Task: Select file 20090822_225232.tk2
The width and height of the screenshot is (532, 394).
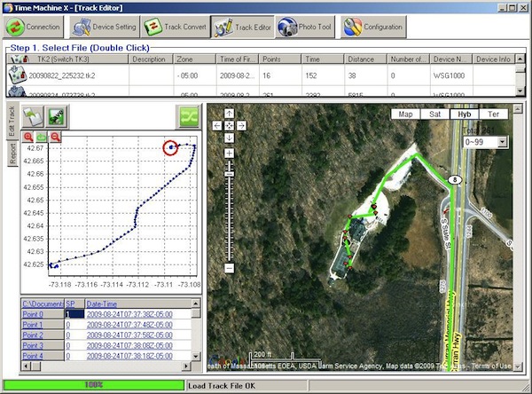Action: (62, 75)
